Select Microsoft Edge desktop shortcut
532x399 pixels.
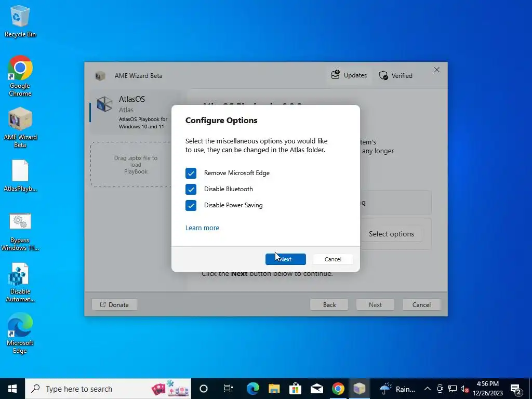(x=20, y=333)
